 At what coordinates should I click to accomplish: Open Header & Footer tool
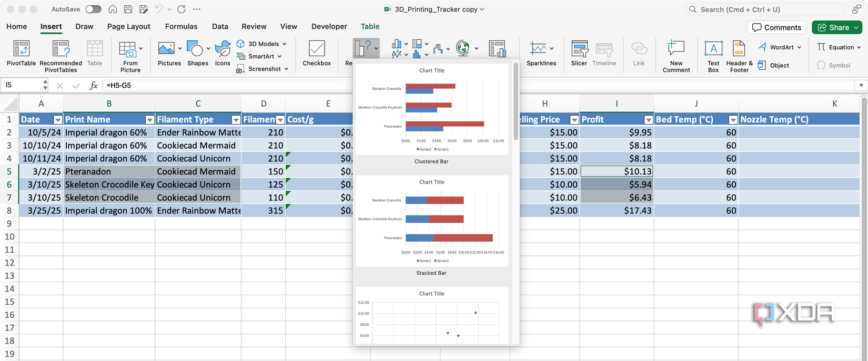(x=739, y=56)
